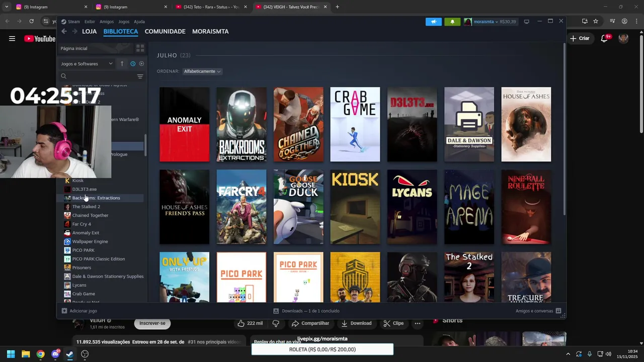Click the YouTube Inscrever-se button

point(152,323)
